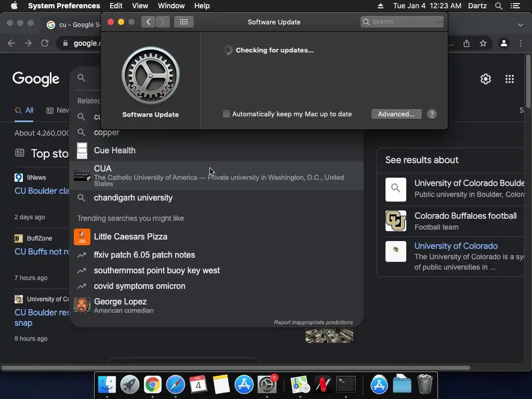Open Terminal from the Dock
The width and height of the screenshot is (532, 399).
(345, 384)
